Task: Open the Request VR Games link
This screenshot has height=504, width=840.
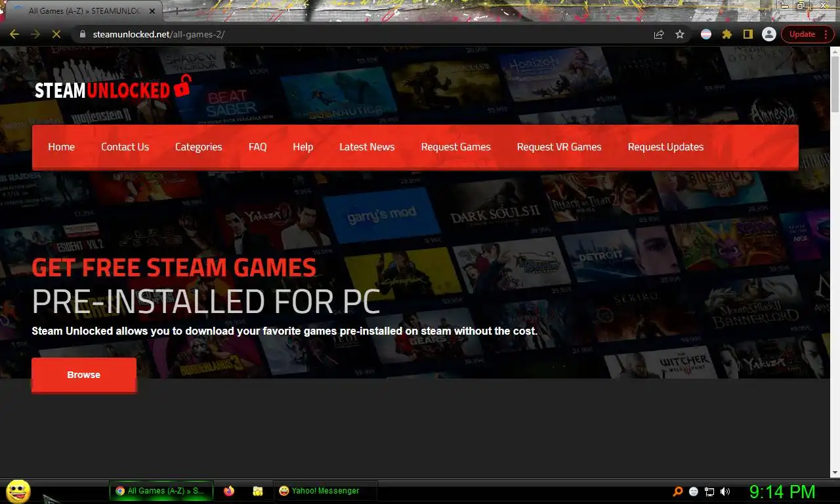Action: (x=559, y=147)
